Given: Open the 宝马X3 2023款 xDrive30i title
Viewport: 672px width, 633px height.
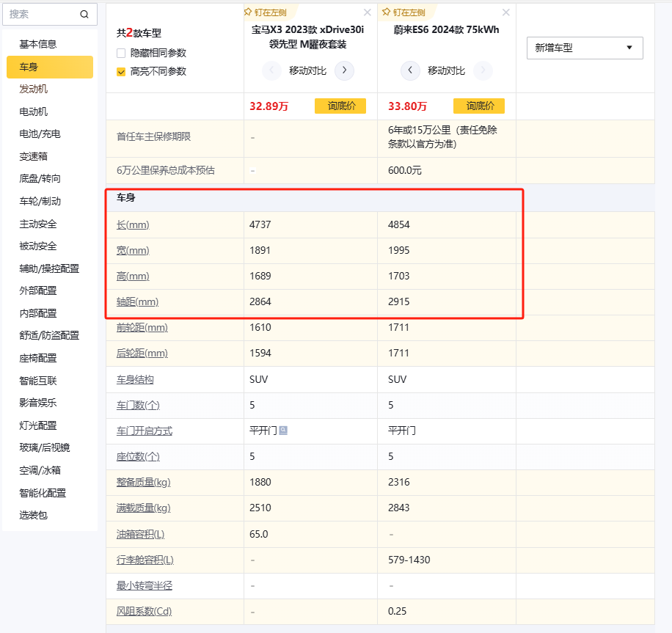Looking at the screenshot, I should point(307,37).
